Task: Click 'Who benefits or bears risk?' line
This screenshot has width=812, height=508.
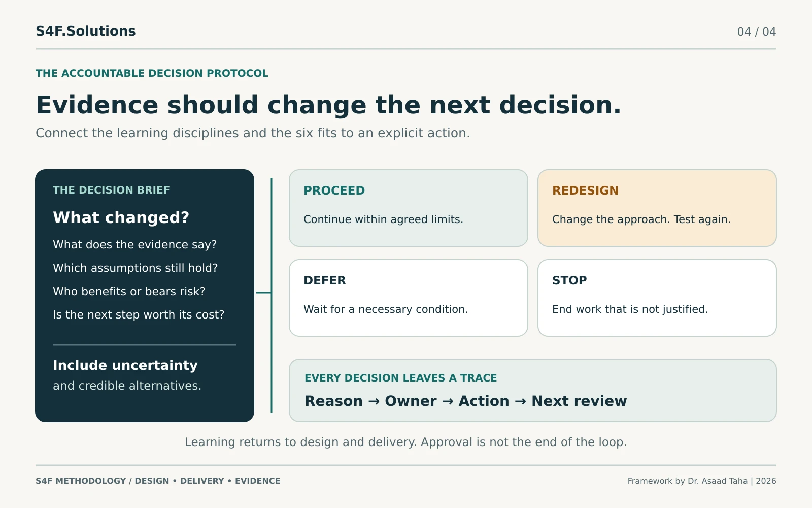Action: (x=129, y=291)
